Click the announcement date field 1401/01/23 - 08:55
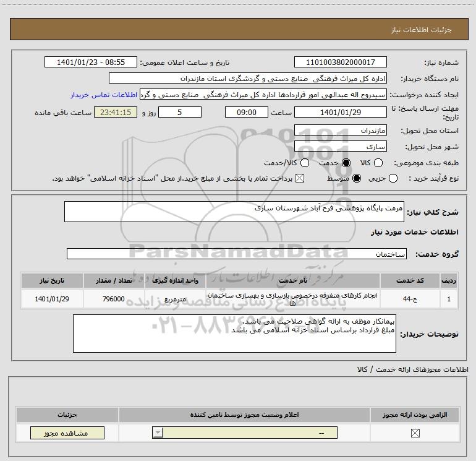 click(91, 62)
